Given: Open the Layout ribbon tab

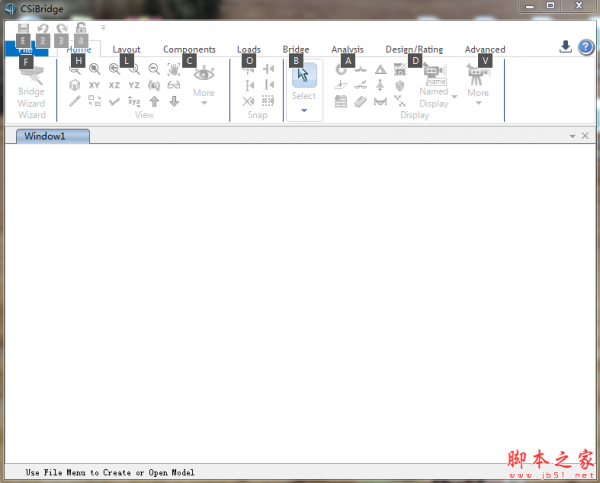Looking at the screenshot, I should pyautogui.click(x=126, y=49).
